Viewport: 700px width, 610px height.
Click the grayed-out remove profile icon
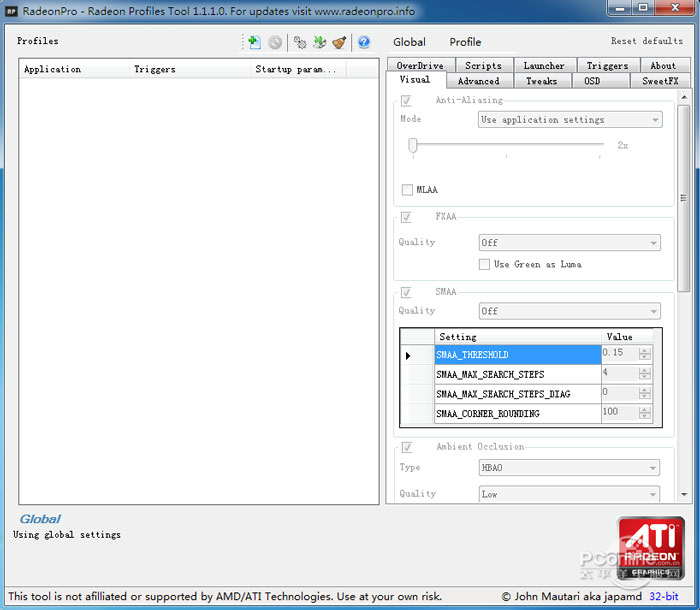click(275, 42)
